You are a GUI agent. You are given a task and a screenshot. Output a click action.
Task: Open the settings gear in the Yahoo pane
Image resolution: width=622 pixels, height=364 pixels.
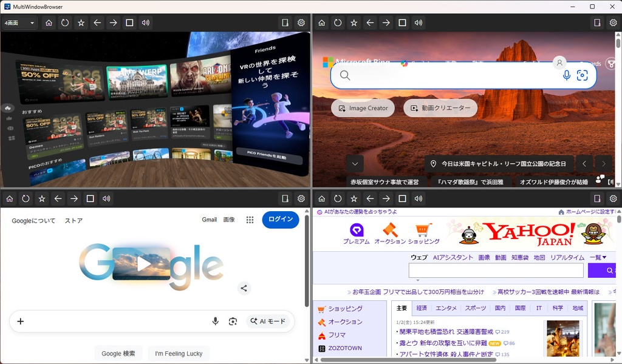click(612, 198)
